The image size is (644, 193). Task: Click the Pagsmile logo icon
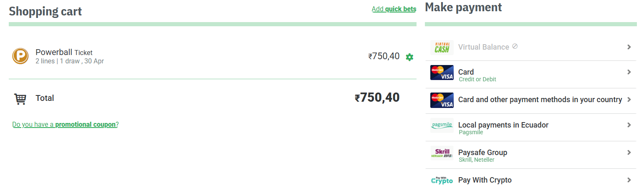pyautogui.click(x=442, y=125)
